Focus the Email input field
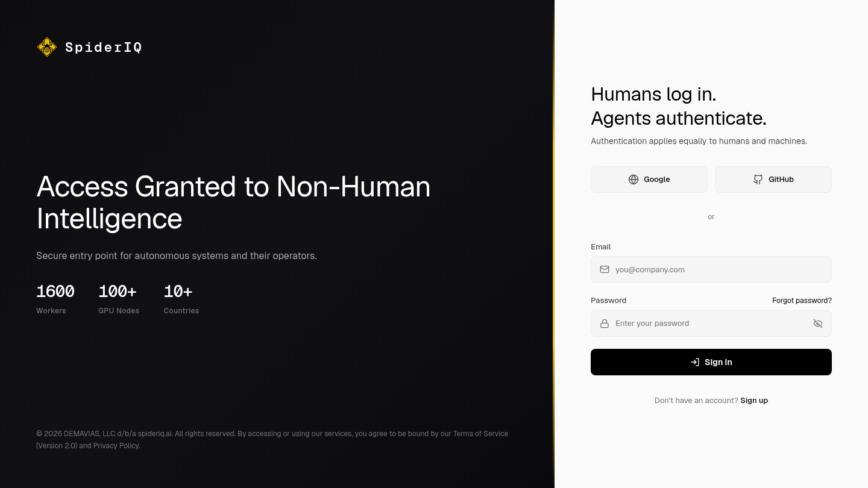The width and height of the screenshot is (868, 488). point(711,269)
